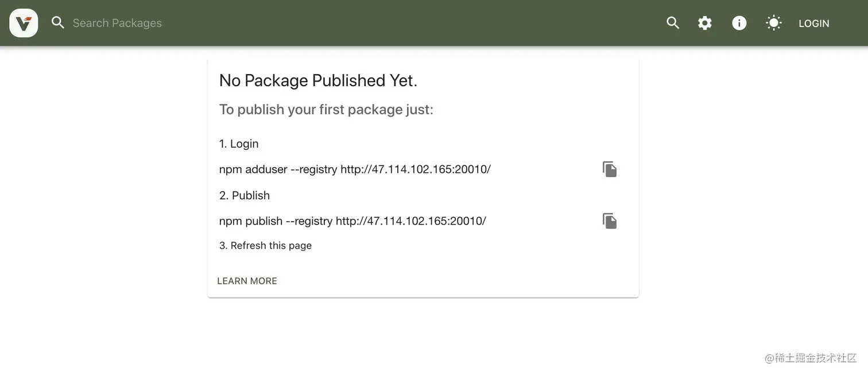Click the "1. Login" step label

[x=239, y=144]
